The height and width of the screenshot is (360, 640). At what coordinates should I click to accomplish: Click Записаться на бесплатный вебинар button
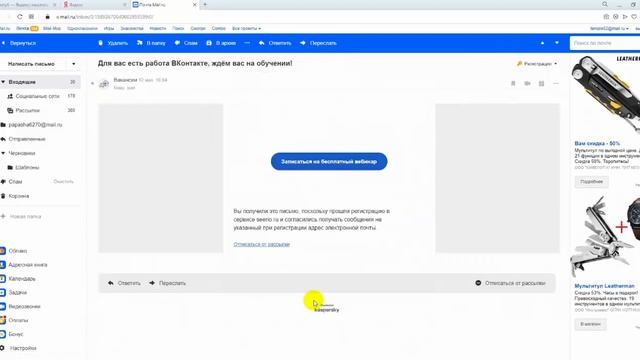click(x=329, y=162)
